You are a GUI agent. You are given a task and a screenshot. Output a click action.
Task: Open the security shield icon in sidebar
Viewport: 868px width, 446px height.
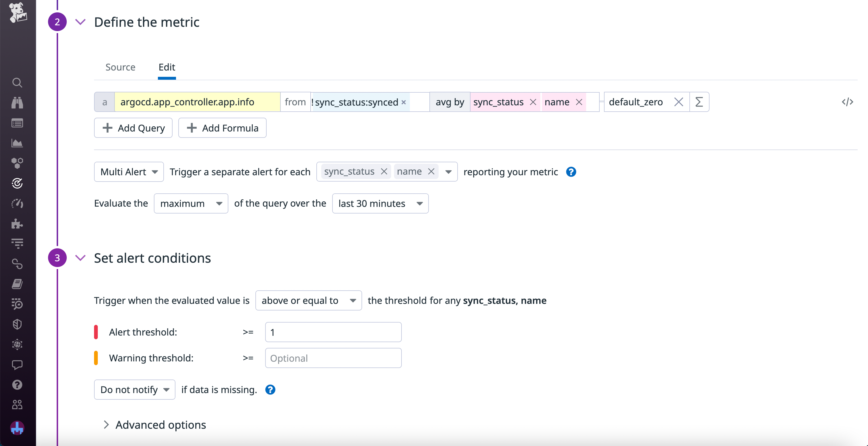point(17,324)
